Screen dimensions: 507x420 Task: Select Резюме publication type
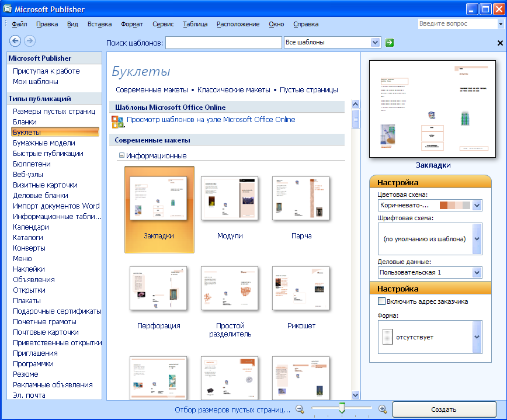point(26,374)
